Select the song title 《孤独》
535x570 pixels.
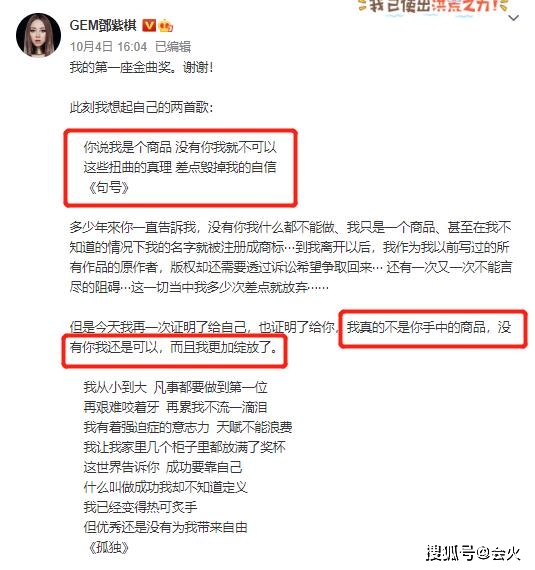pyautogui.click(x=109, y=547)
